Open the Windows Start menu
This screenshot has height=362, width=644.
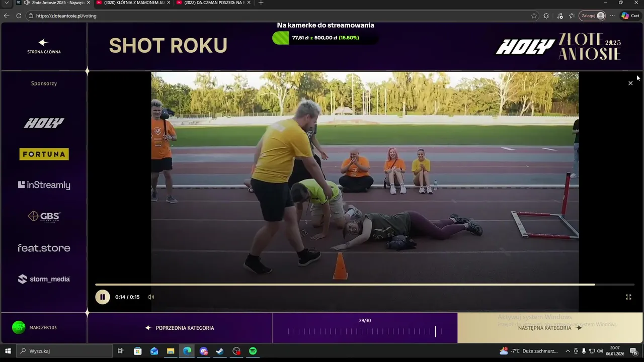pyautogui.click(x=8, y=351)
